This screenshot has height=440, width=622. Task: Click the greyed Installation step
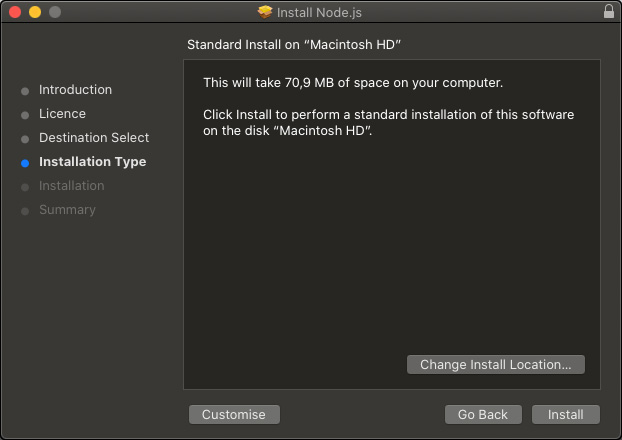point(71,186)
